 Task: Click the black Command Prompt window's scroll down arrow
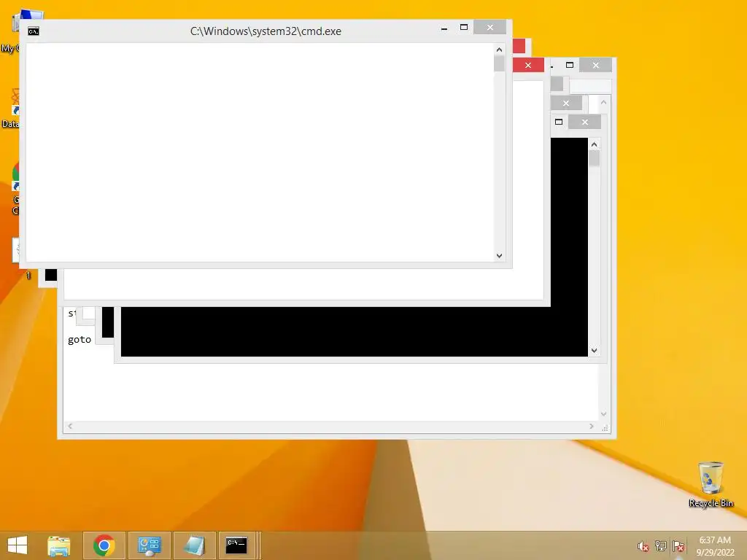tap(594, 351)
